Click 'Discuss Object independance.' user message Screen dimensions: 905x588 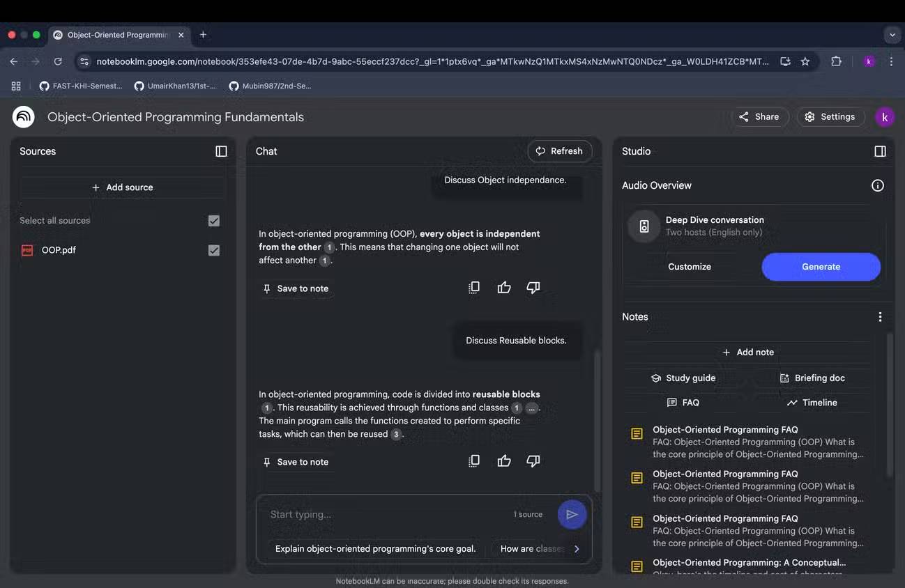505,180
